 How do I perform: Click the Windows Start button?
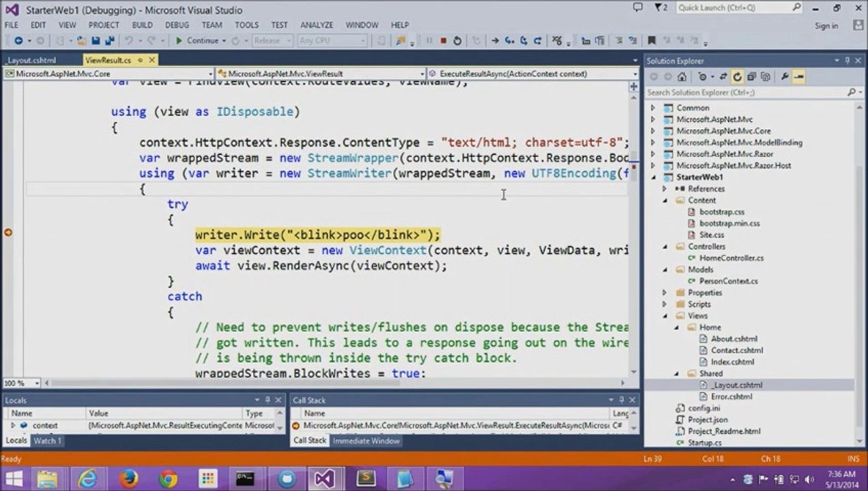[x=13, y=479]
